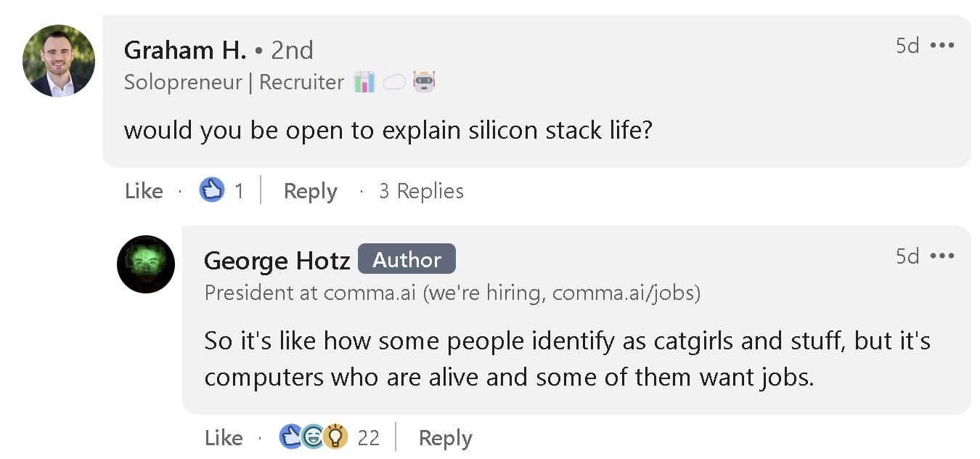Click the Author badge next to George Hotz
980x459 pixels.
(407, 259)
